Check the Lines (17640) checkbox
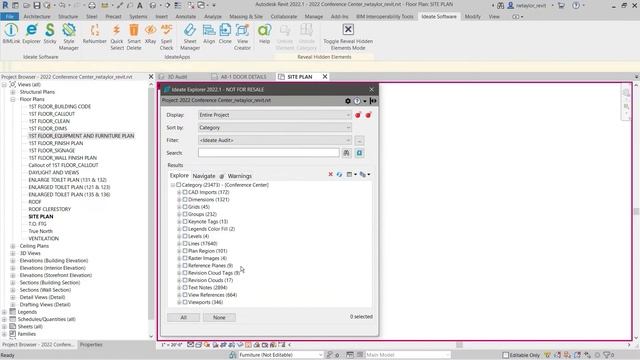Screen dimensions: 640x360 point(185,244)
